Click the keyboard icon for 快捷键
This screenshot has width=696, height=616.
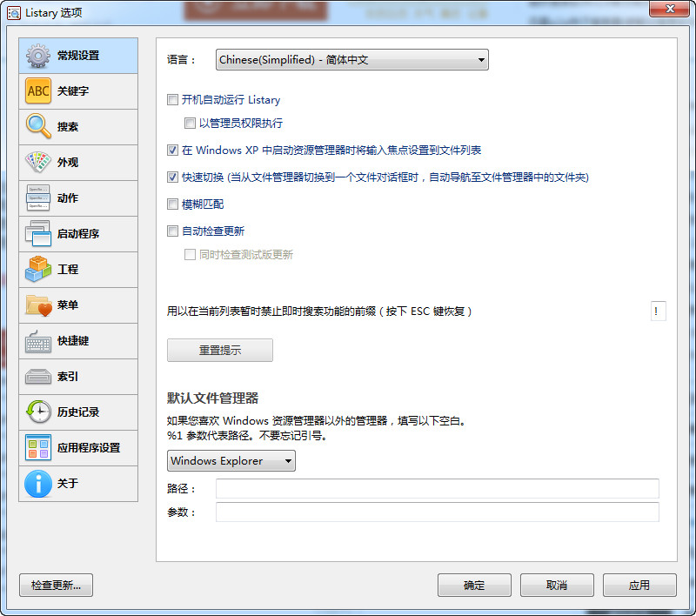tap(38, 341)
